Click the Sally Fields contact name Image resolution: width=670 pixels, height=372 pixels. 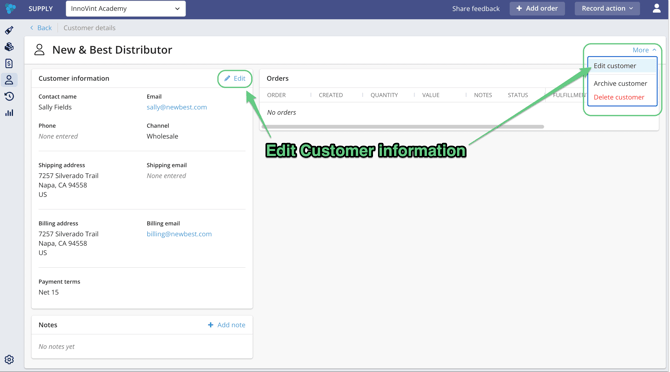[x=55, y=107]
